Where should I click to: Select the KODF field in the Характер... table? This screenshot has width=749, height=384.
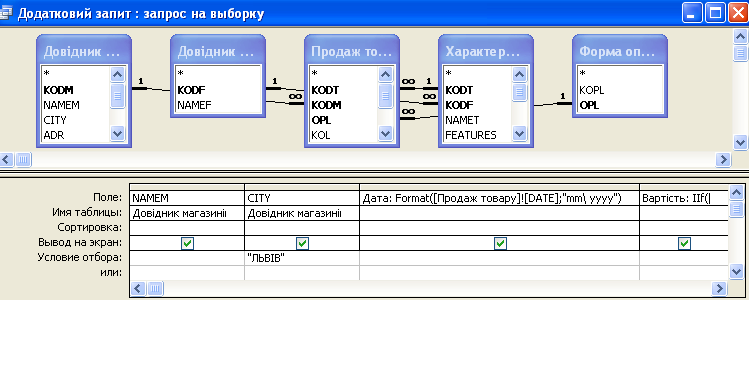point(459,105)
